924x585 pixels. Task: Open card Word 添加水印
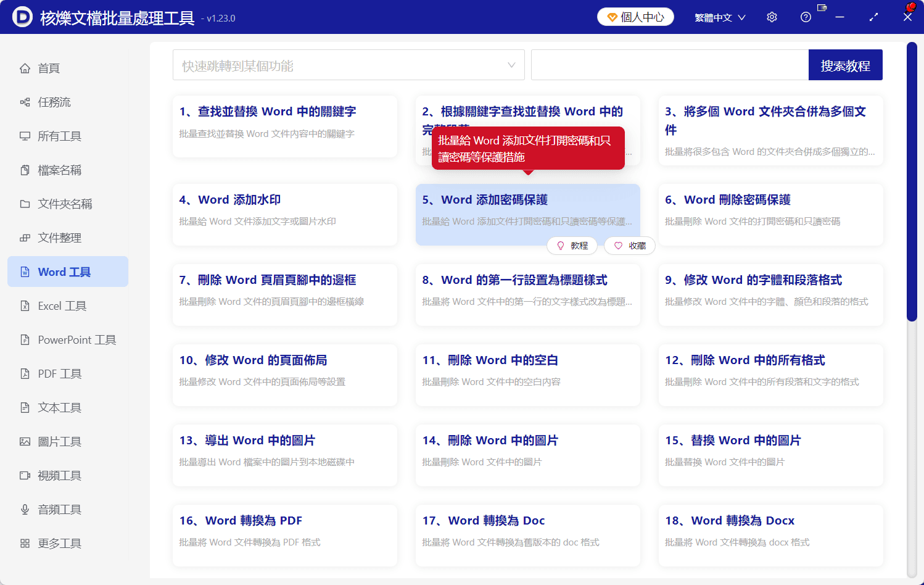(285, 215)
